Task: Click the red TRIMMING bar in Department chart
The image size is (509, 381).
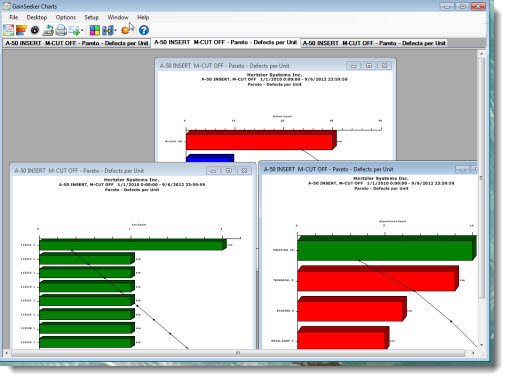Action: (378, 279)
